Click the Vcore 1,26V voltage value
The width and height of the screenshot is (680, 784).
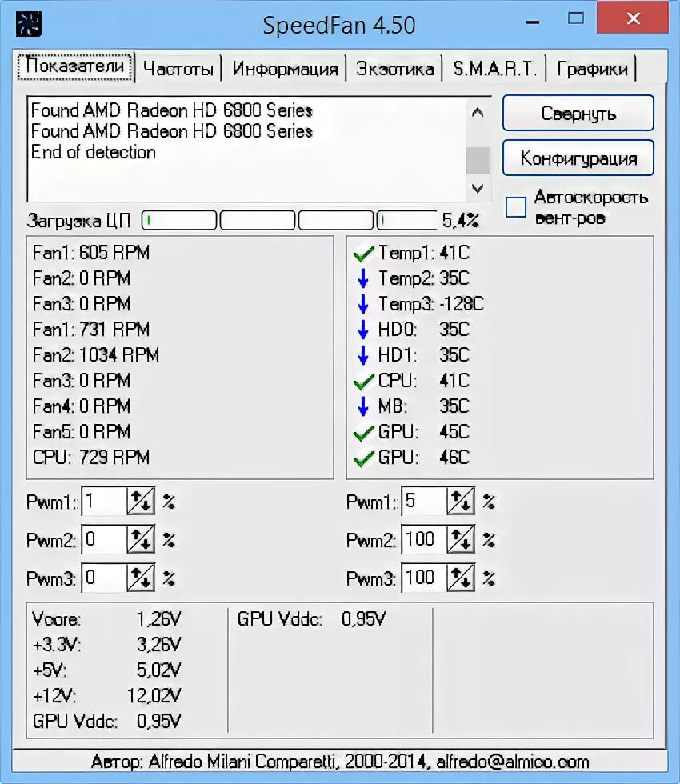coord(158,619)
